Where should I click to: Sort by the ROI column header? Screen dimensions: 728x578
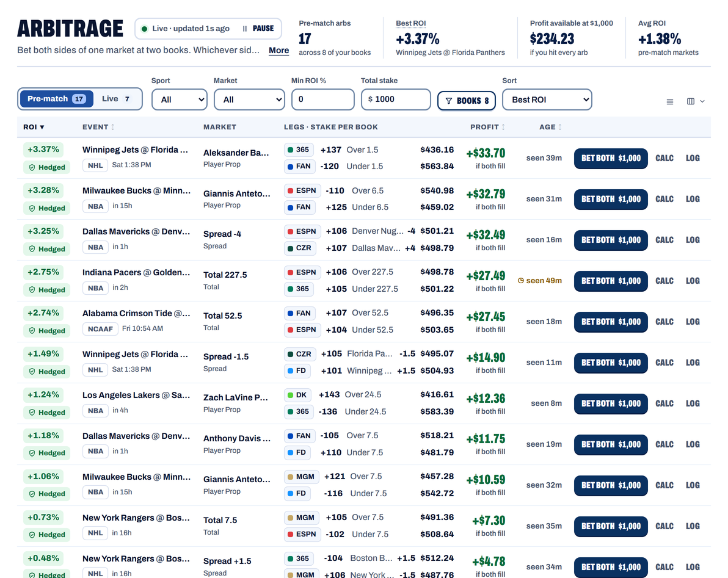point(34,127)
